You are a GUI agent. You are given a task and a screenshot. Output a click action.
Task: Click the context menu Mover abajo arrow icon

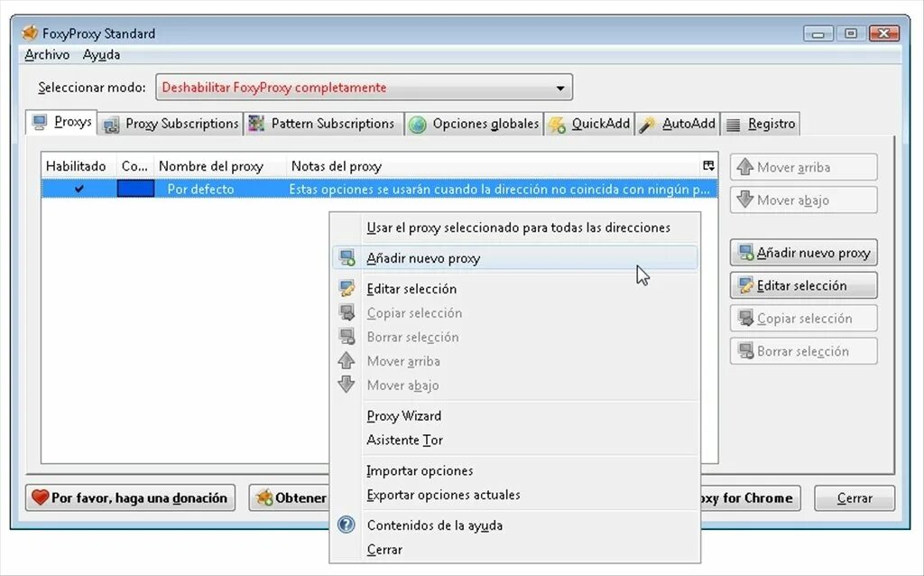346,385
